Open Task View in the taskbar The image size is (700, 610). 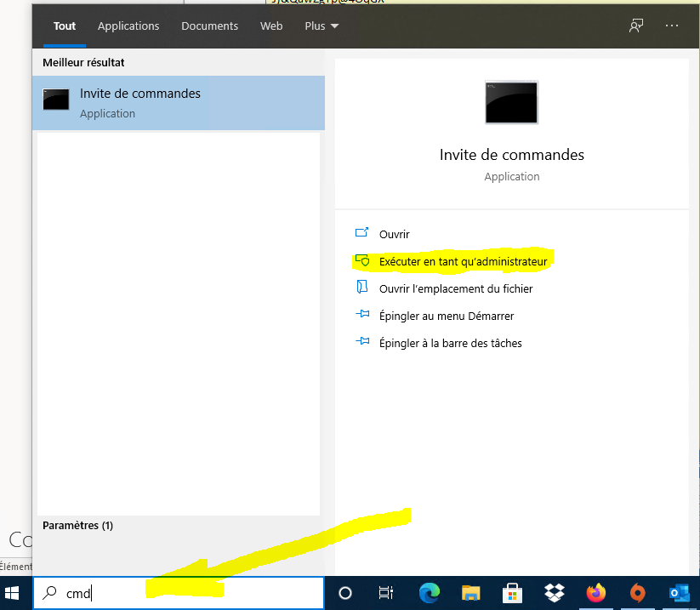pyautogui.click(x=385, y=593)
